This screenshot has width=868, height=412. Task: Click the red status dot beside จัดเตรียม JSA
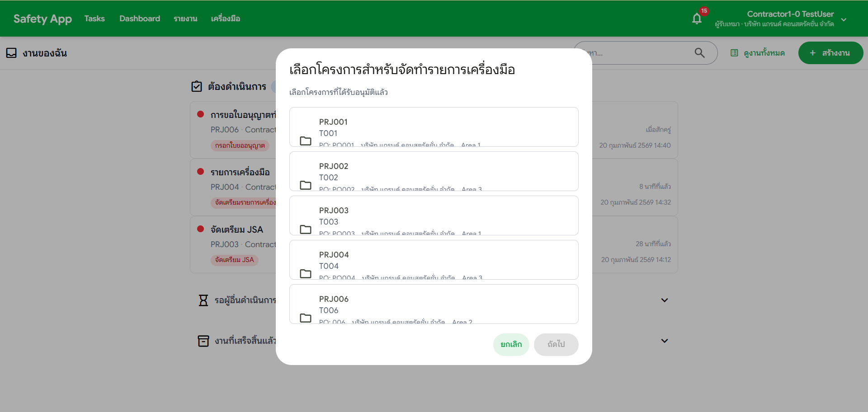(x=201, y=229)
